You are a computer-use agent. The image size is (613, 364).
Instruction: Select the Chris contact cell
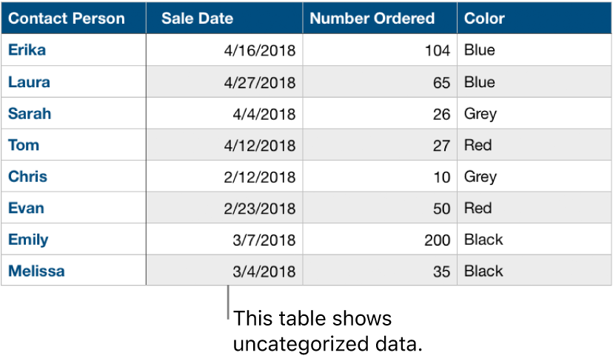coord(28,177)
